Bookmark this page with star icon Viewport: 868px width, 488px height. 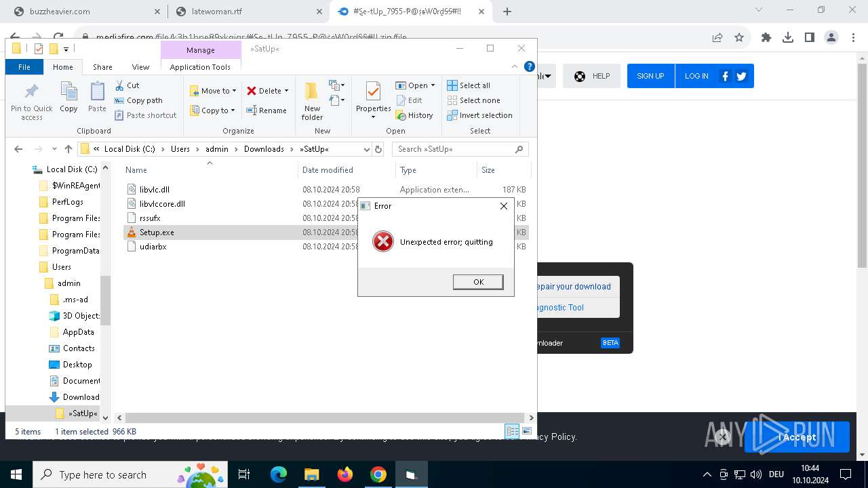pos(739,37)
